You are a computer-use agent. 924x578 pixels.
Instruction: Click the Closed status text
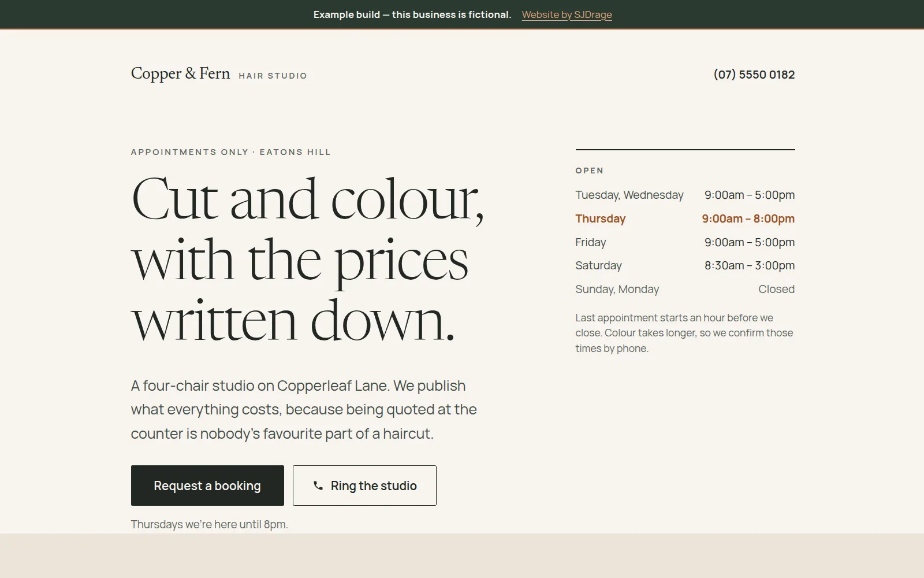click(777, 289)
